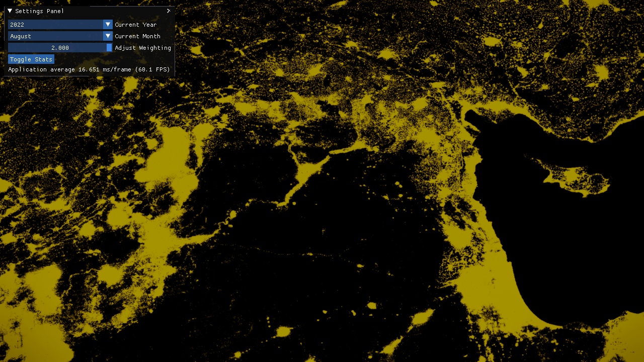
Task: Click the Toggle Stats button
Action: click(x=31, y=59)
